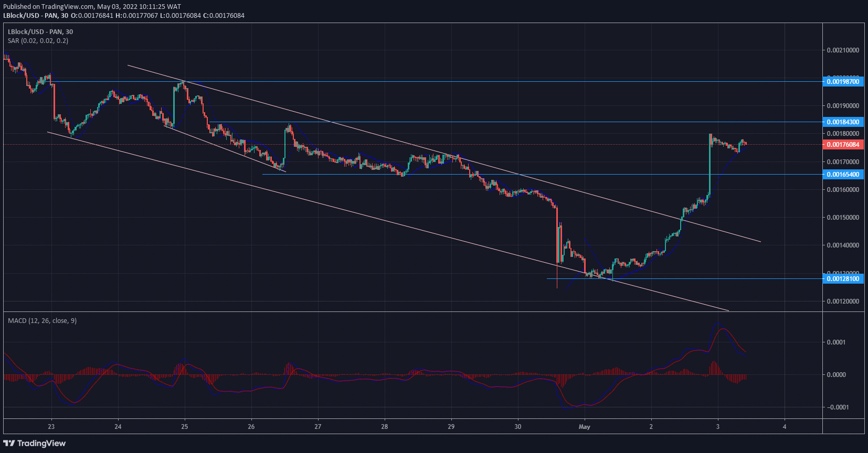
Task: Click the 0.00184300 price level label
Action: 843,122
